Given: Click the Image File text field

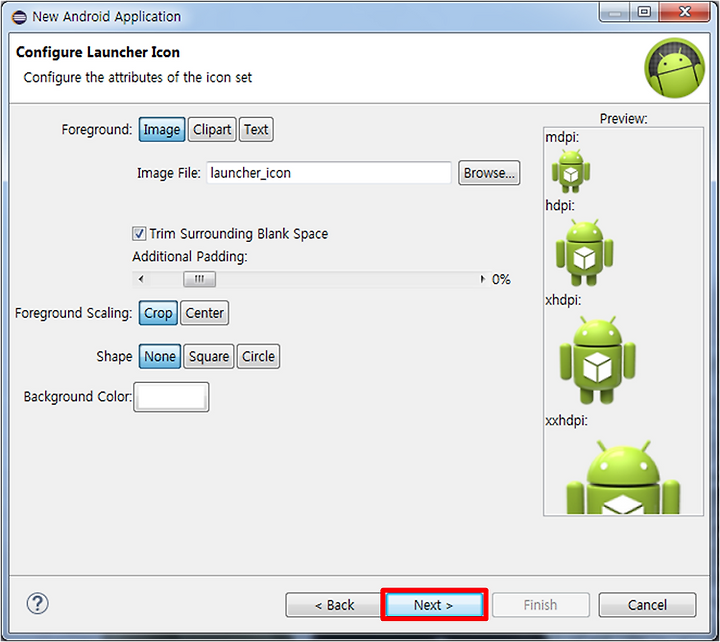Looking at the screenshot, I should 329,173.
